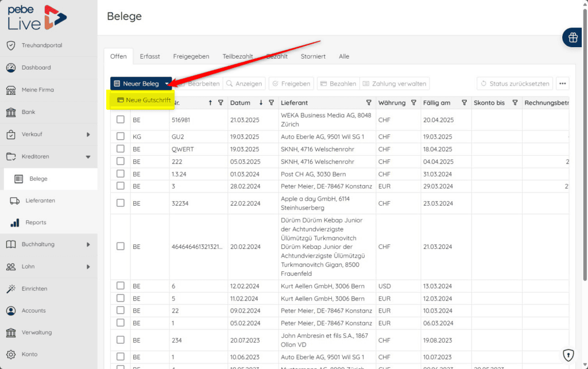Screen dimensions: 588x369
Task: Expand the Buchhaltung submenu arrow
Action: (88, 244)
